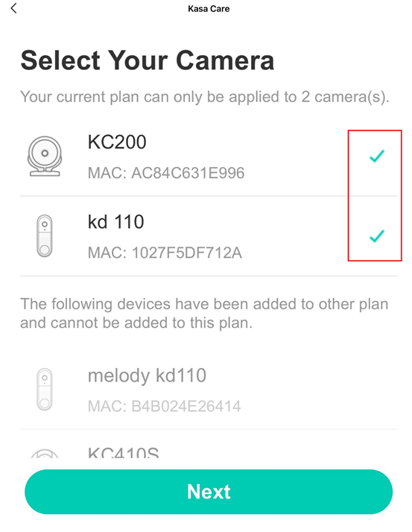Click the plan limit 2 camera(s) notice

tap(205, 97)
